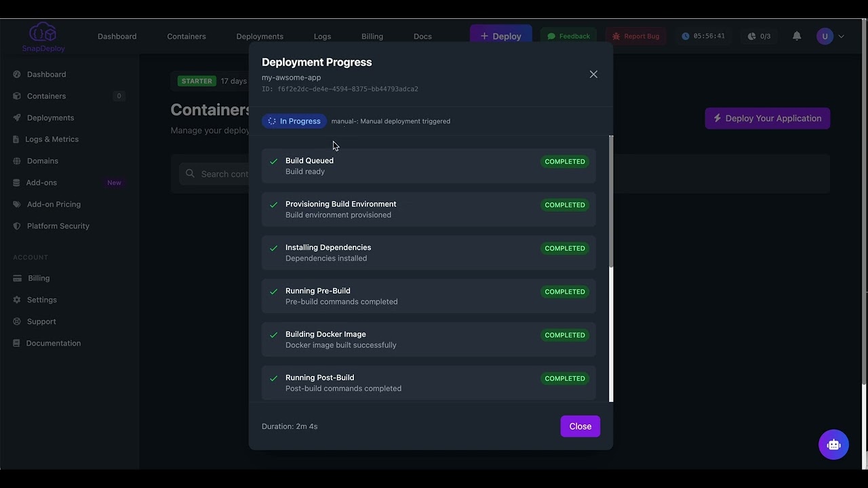Screen dimensions: 868x488
Task: Click the Deployment Progress heading
Action: tap(317, 62)
